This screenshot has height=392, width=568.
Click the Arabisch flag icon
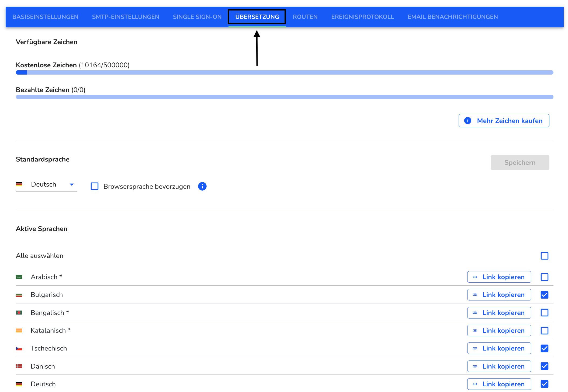pyautogui.click(x=19, y=277)
